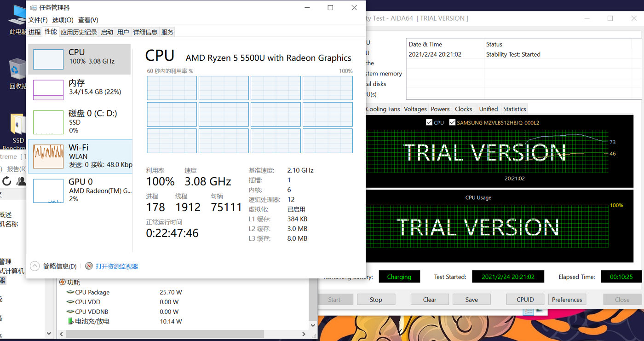The width and height of the screenshot is (644, 341).
Task: Click the Clear button in AIDA64
Action: pyautogui.click(x=430, y=299)
